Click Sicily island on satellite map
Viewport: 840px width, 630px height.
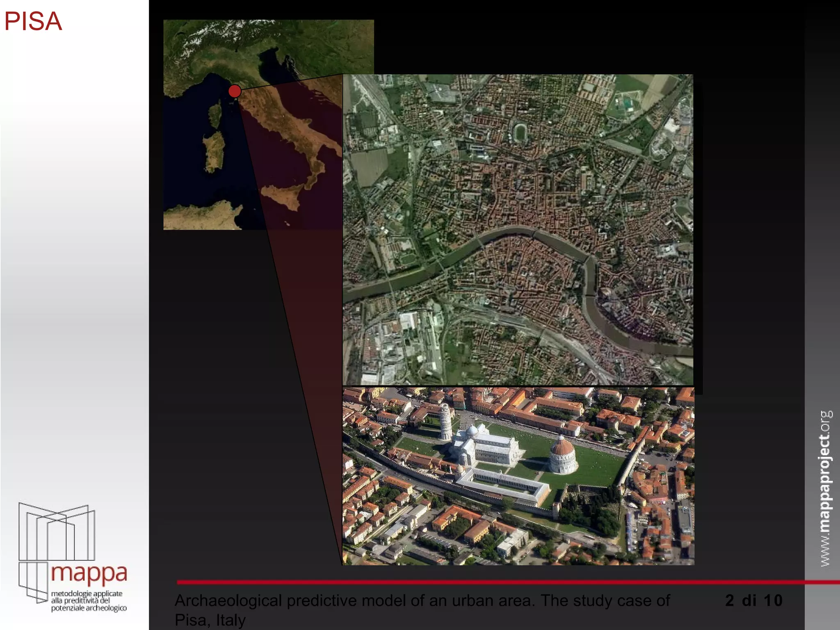pos(283,196)
